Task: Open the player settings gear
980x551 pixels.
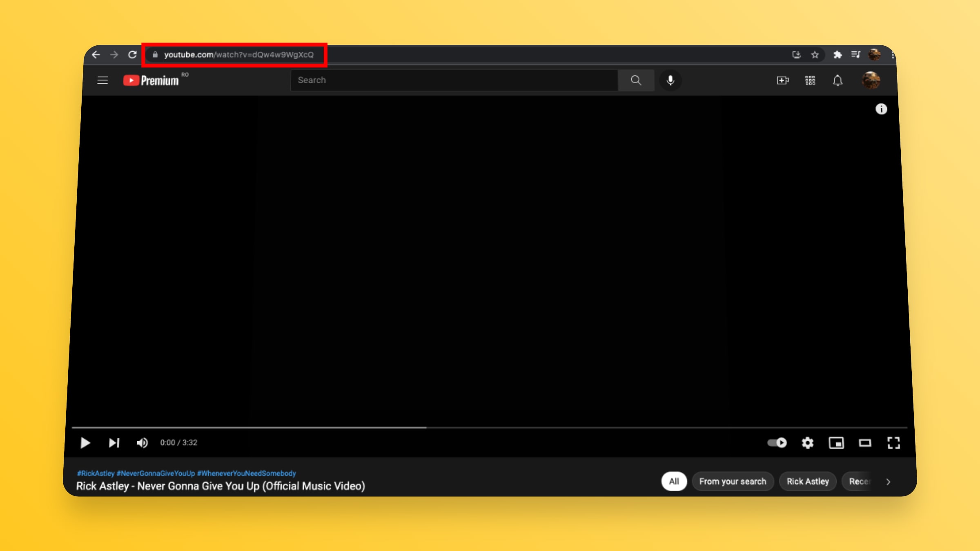Action: pos(807,443)
